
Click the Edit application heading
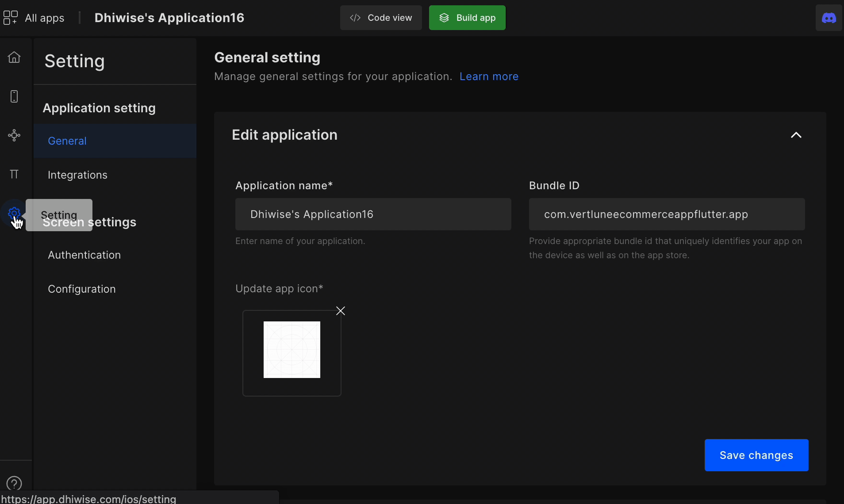[x=284, y=135]
